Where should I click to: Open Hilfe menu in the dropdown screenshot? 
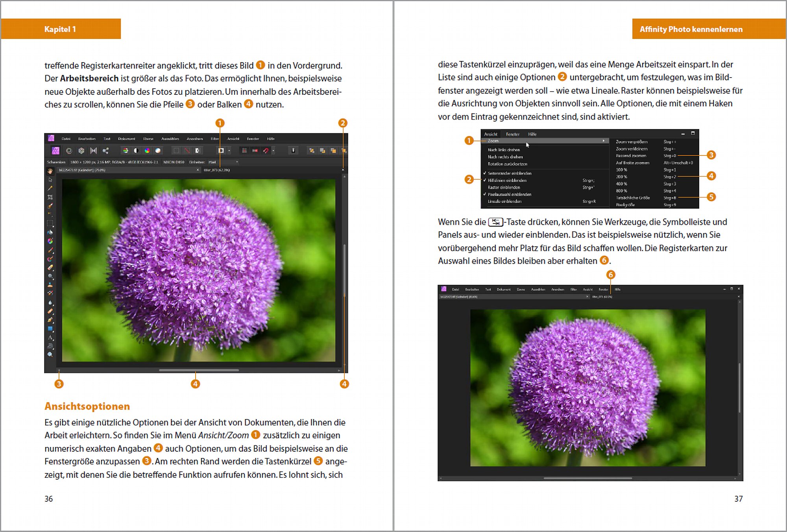(532, 134)
